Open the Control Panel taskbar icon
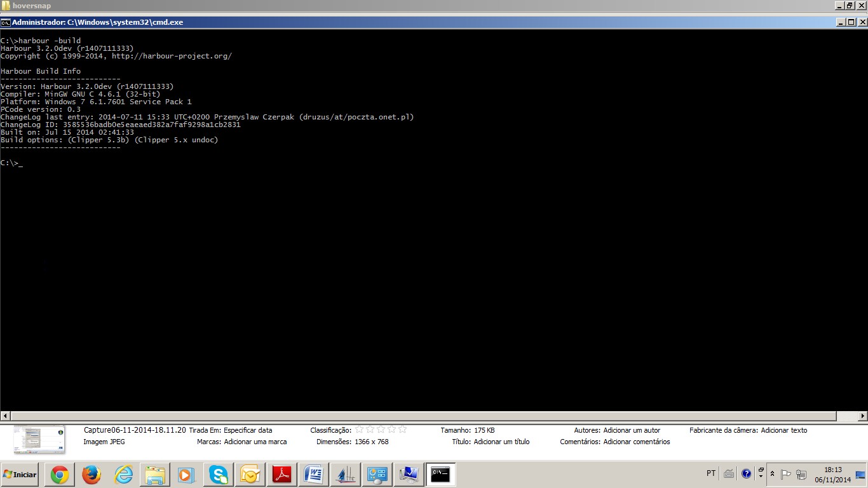 (377, 475)
